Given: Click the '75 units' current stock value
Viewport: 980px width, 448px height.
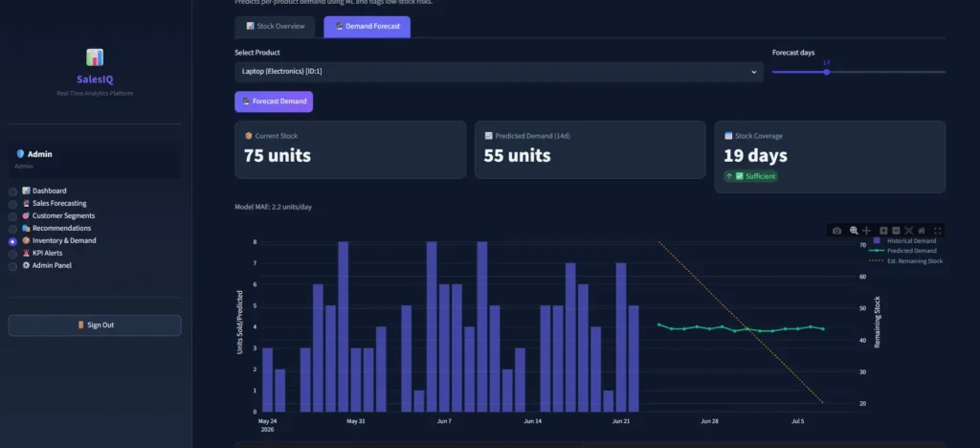Looking at the screenshot, I should pos(277,156).
